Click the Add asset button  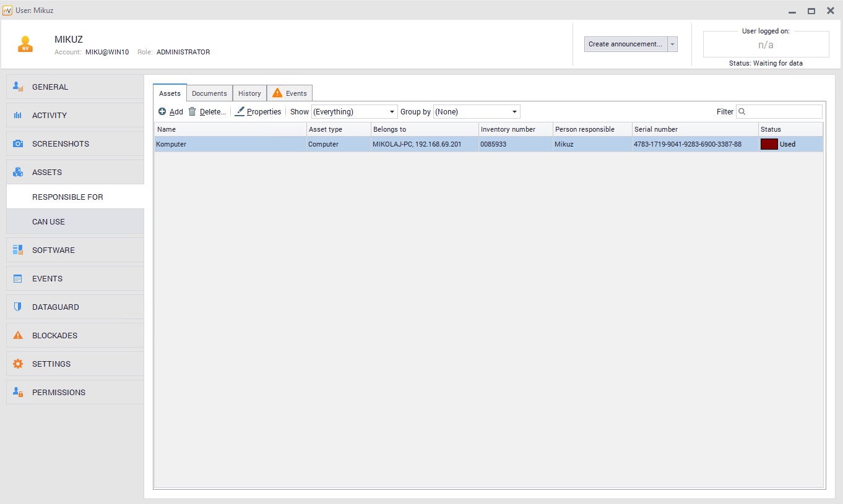coord(171,112)
